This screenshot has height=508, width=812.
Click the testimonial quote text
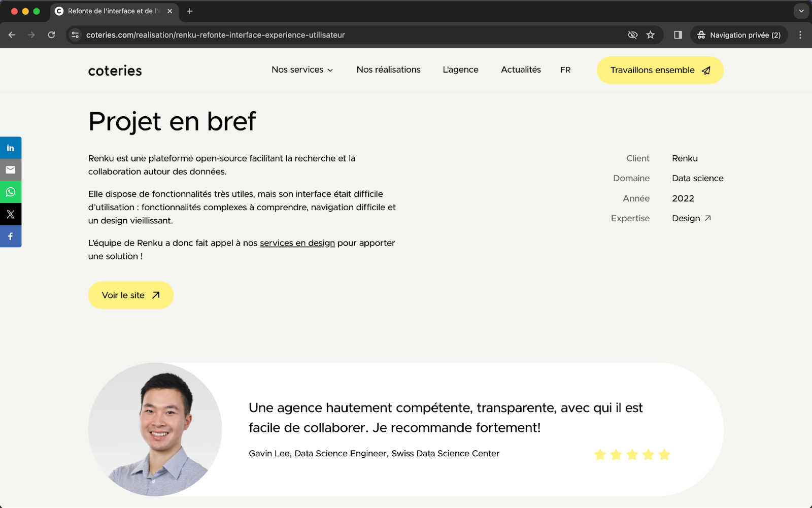(x=446, y=418)
